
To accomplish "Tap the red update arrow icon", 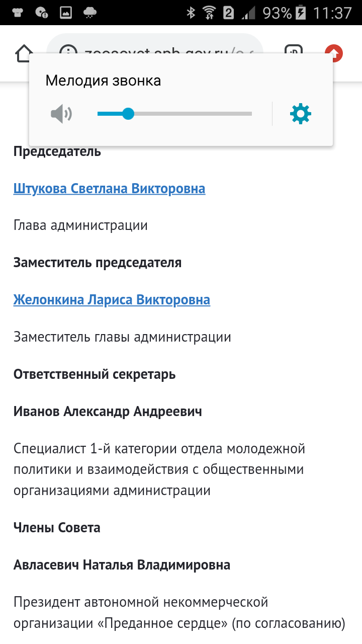I will tap(334, 52).
